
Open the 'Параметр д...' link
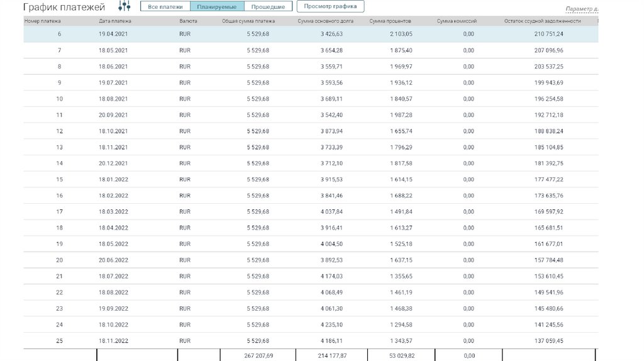click(582, 9)
